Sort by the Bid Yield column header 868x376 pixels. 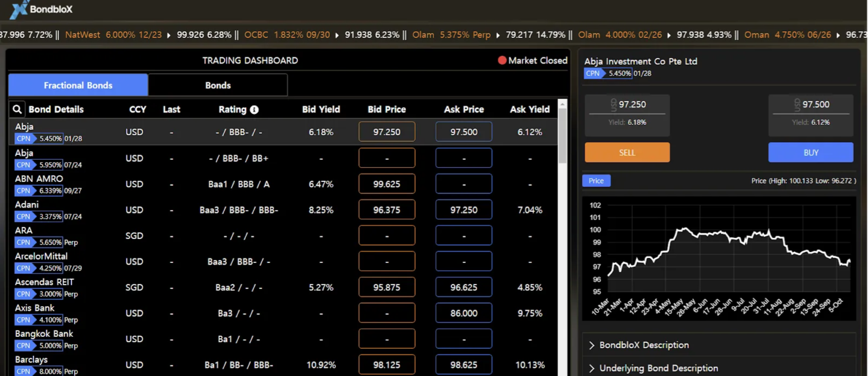point(321,109)
